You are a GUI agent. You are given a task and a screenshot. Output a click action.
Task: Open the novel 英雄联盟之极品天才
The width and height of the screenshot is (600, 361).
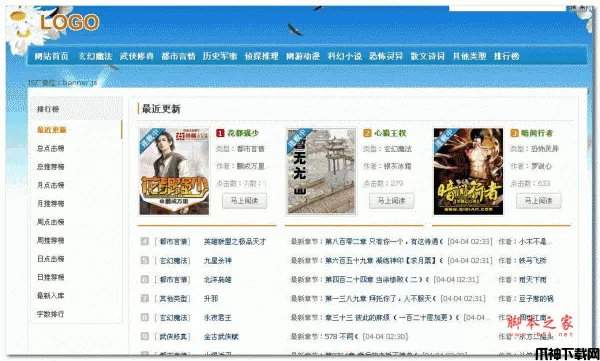(235, 242)
